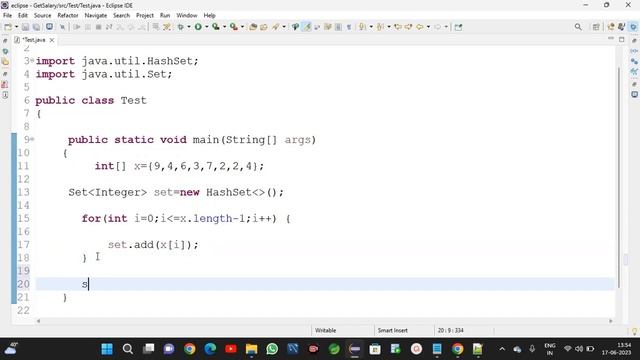
Task: Click the Save toolbar icon
Action: (25, 27)
